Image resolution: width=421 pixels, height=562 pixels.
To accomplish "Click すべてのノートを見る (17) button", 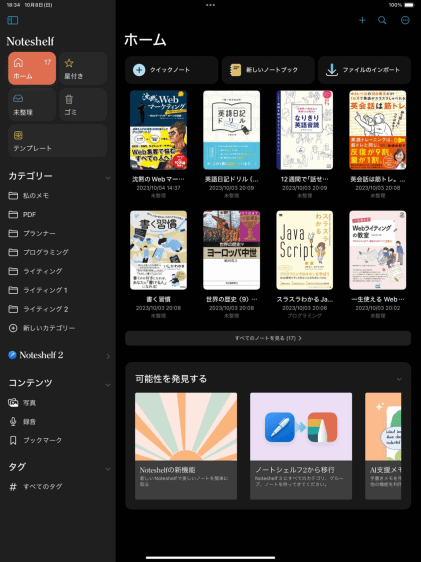I will (x=268, y=338).
